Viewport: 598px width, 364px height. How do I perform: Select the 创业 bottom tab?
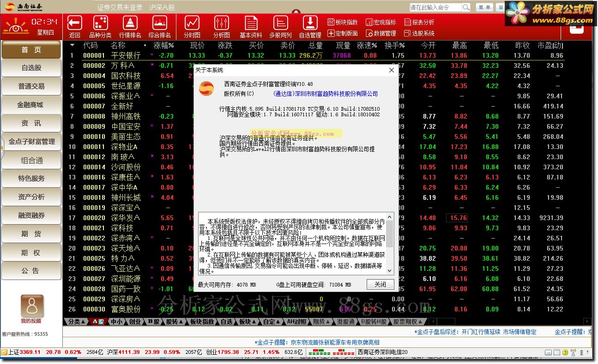coord(134,322)
